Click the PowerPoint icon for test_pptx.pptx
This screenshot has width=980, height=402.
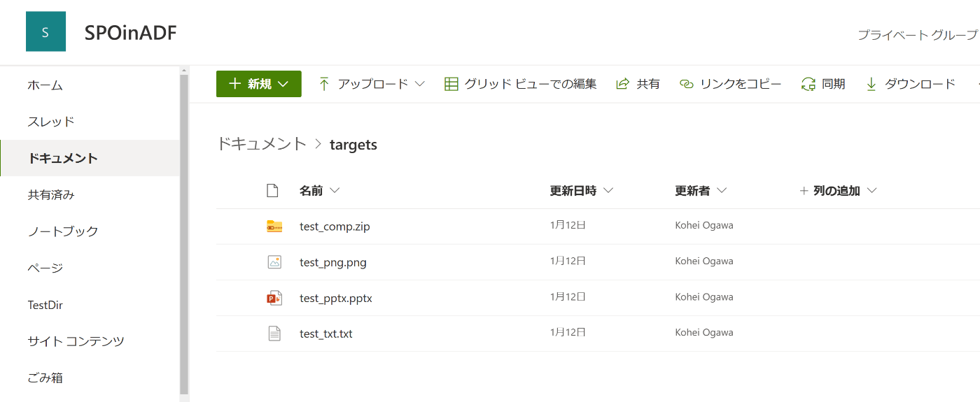[274, 299]
